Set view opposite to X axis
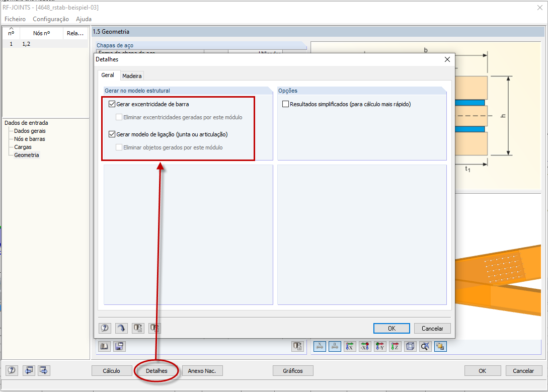 [x=365, y=346]
